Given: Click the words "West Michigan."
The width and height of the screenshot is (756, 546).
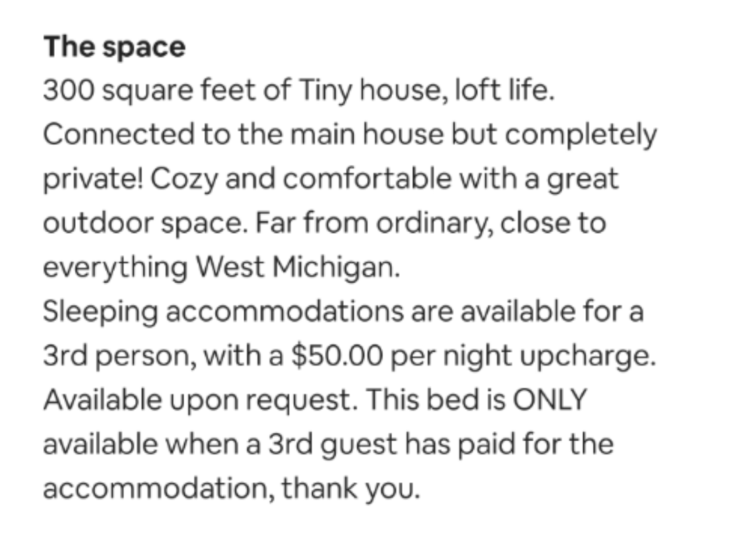Looking at the screenshot, I should click(298, 267).
